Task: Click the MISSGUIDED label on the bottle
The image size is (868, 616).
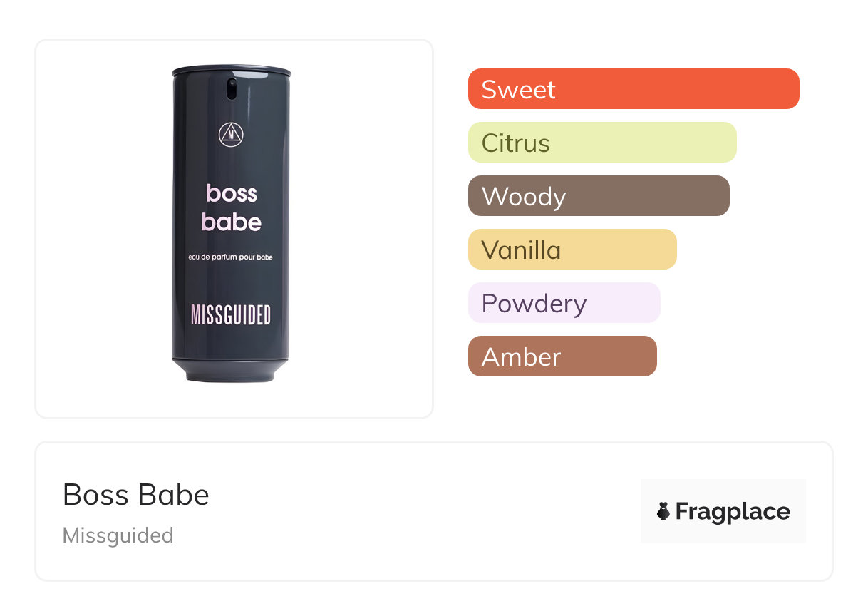Action: click(x=231, y=314)
